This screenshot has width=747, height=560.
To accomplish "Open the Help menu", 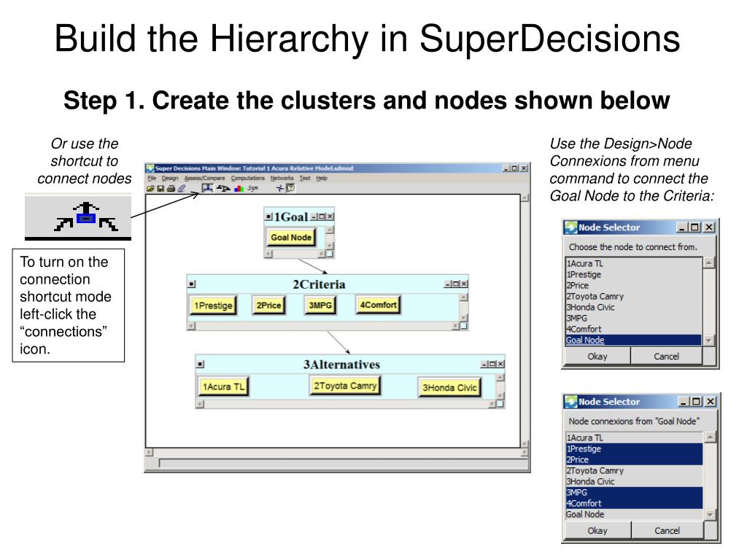I will pos(322,178).
